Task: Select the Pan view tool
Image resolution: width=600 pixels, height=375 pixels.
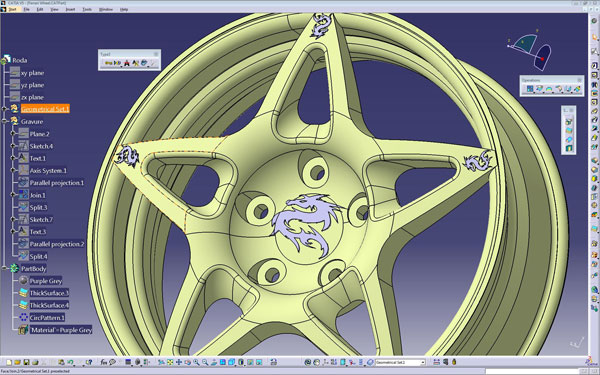Action: [x=179, y=362]
